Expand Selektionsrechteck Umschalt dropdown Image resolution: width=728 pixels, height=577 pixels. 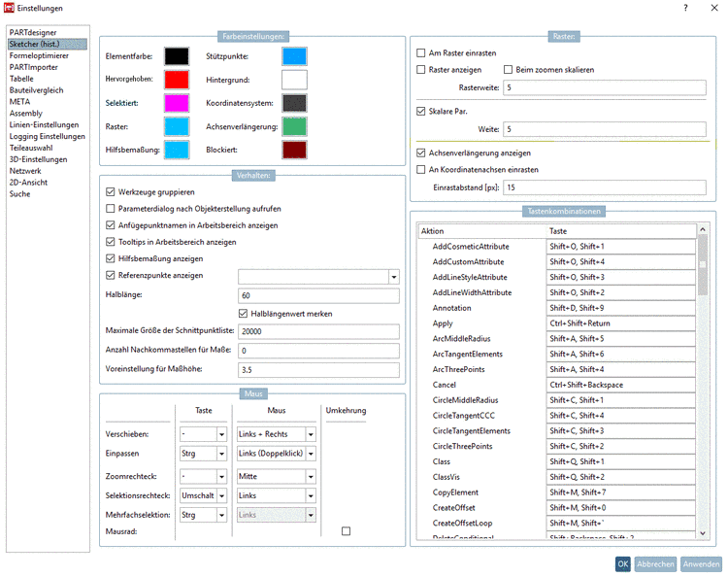221,495
